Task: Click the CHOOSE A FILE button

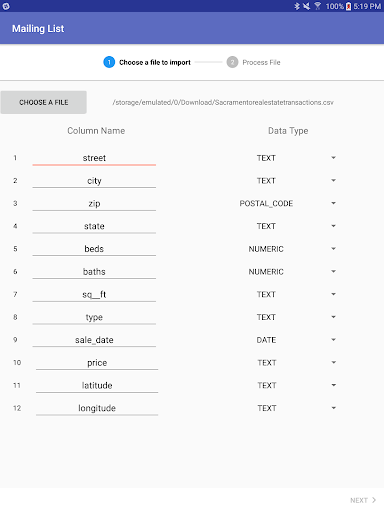Action: tap(44, 102)
